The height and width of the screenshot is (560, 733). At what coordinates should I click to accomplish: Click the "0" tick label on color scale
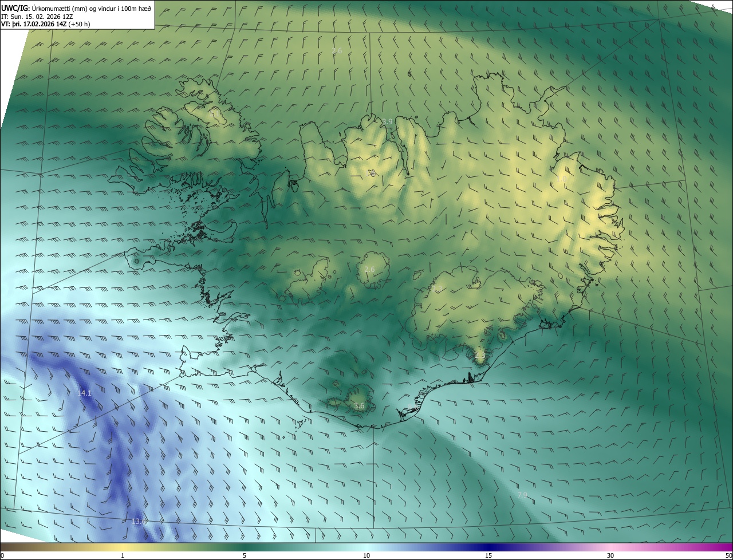[x=2, y=555]
